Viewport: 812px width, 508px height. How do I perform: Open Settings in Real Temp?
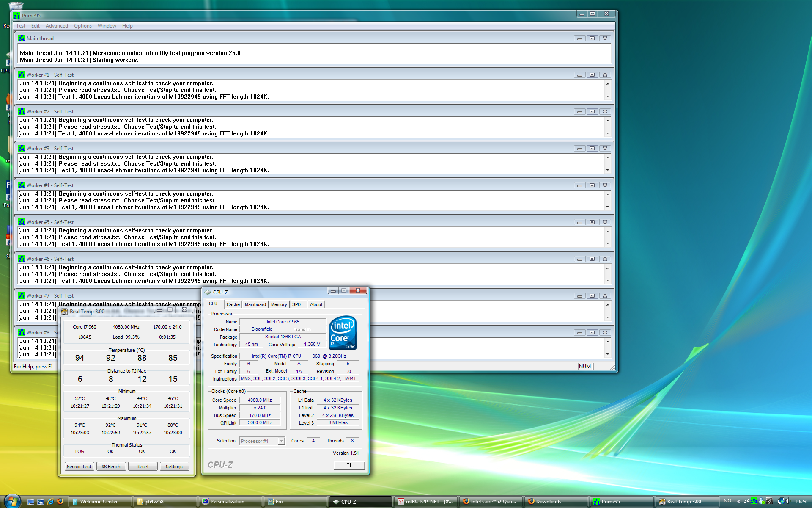174,467
